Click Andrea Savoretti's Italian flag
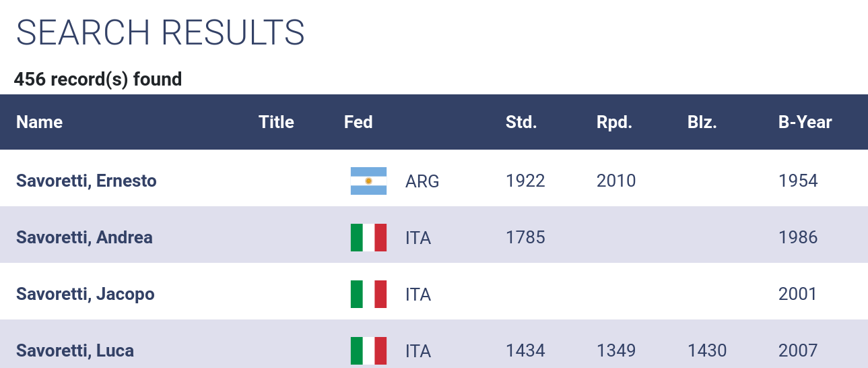The width and height of the screenshot is (868, 368). click(x=368, y=237)
